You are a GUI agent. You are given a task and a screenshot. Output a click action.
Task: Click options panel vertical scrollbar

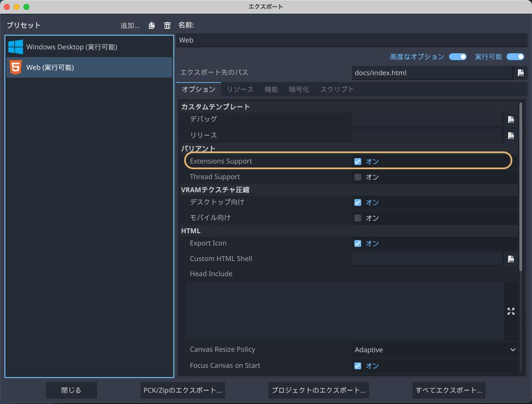[x=521, y=187]
